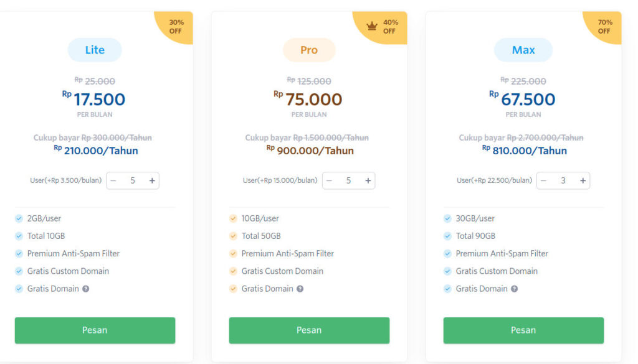Select the Lite plan name badge
This screenshot has width=638, height=364.
click(95, 50)
